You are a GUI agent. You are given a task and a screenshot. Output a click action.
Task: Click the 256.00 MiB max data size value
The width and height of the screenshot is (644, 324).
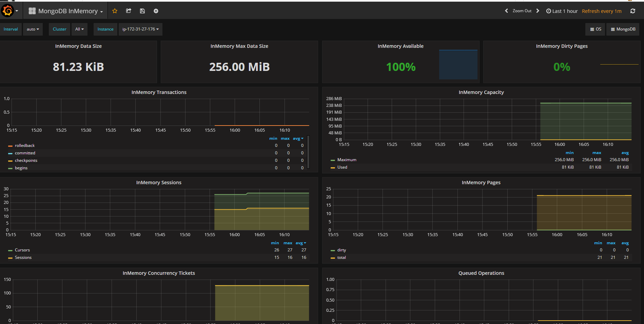239,67
